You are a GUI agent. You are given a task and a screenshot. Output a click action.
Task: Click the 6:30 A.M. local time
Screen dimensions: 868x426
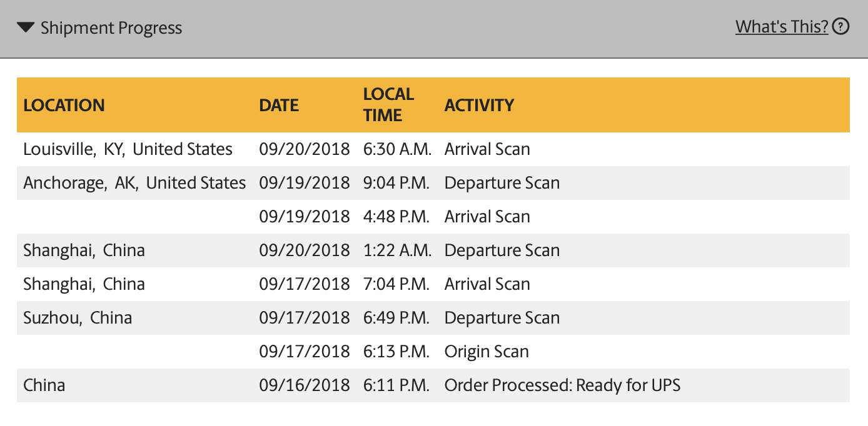click(396, 149)
